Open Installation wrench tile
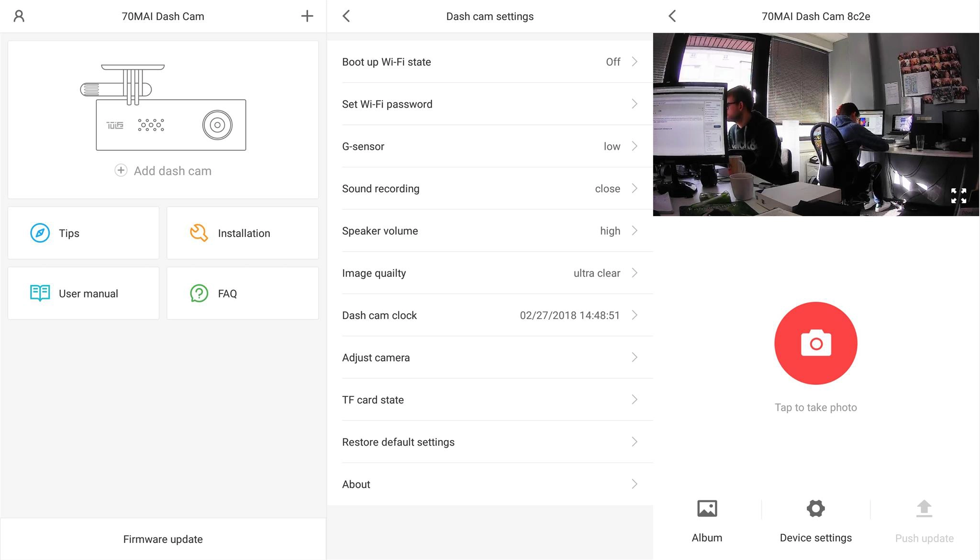This screenshot has width=980, height=560. [x=243, y=233]
